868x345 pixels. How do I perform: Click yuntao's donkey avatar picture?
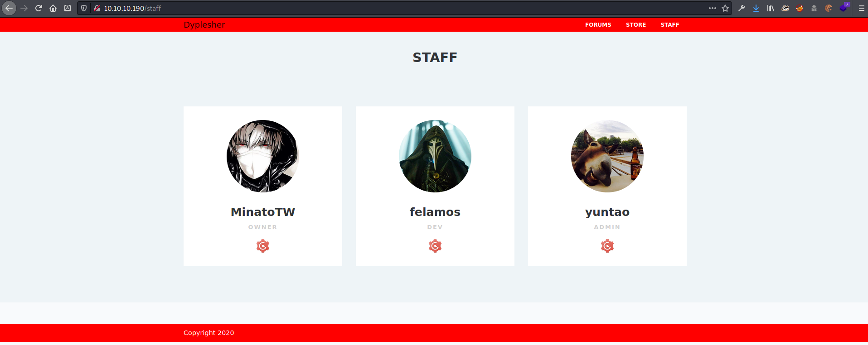click(607, 156)
